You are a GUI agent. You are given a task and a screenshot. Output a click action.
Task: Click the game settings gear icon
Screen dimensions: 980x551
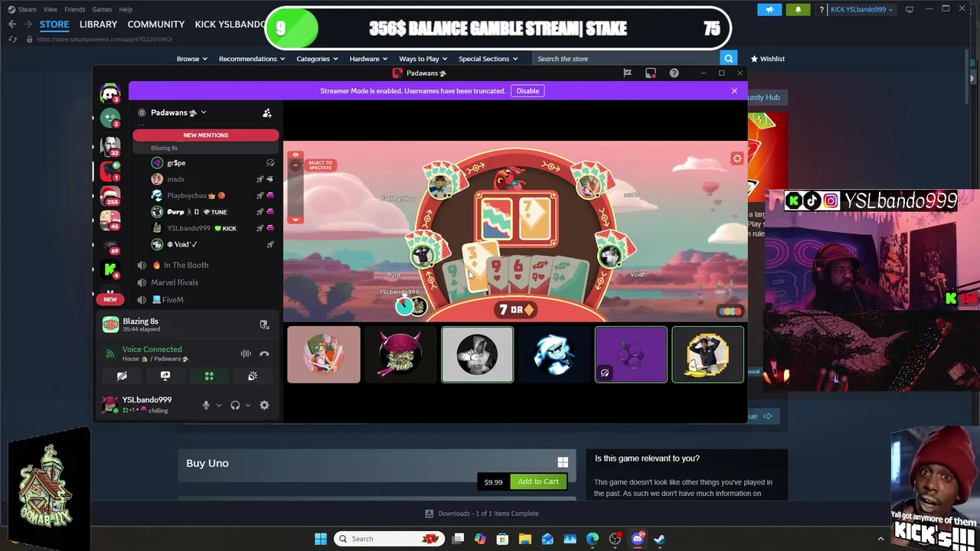point(737,158)
